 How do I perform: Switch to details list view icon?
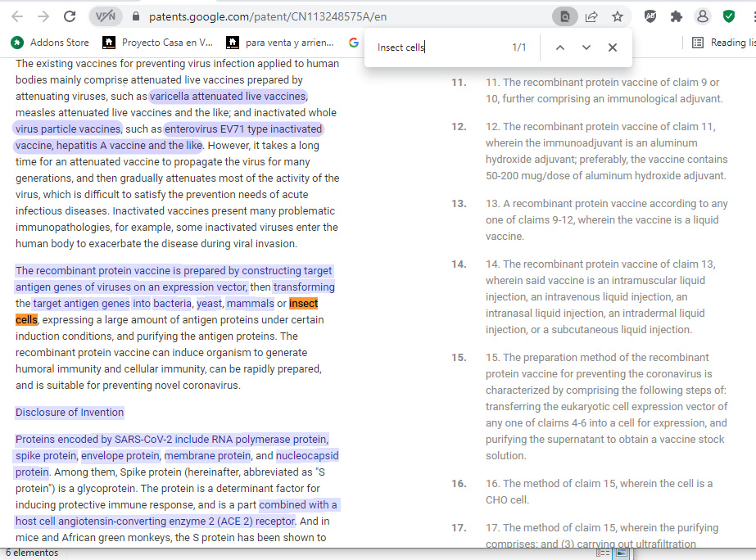pyautogui.click(x=603, y=553)
